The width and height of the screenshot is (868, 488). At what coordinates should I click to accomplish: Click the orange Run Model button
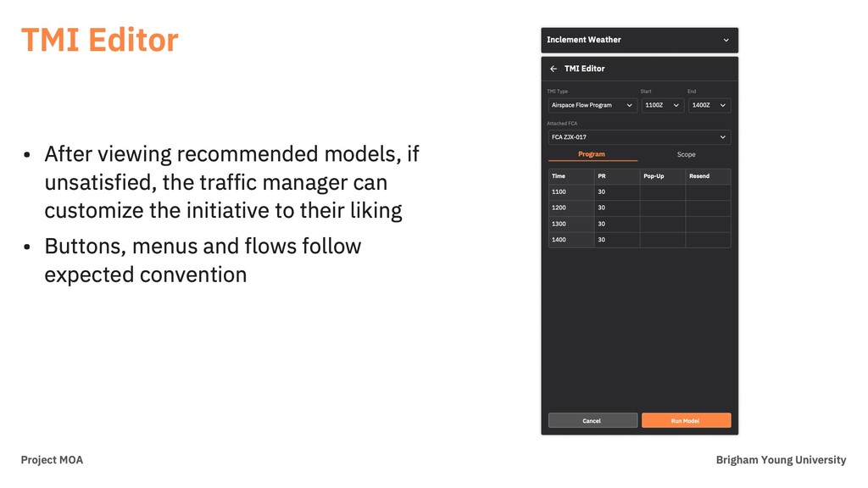(x=686, y=420)
